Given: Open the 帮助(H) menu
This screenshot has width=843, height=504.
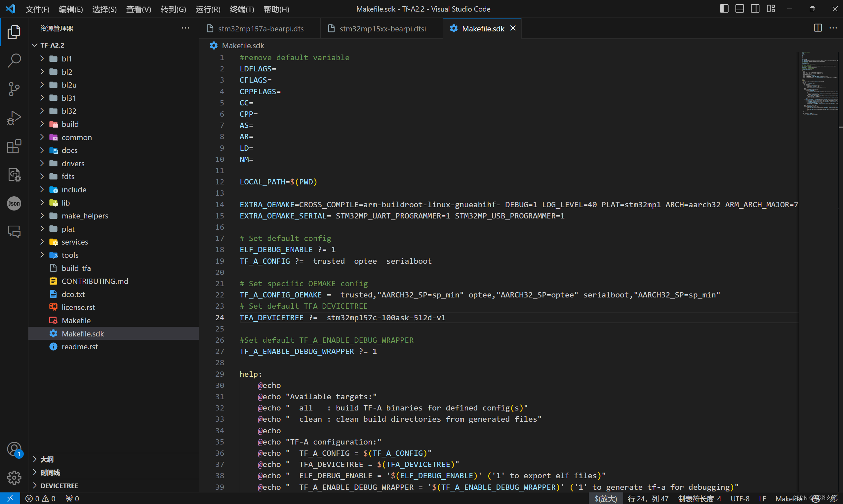Looking at the screenshot, I should point(276,9).
